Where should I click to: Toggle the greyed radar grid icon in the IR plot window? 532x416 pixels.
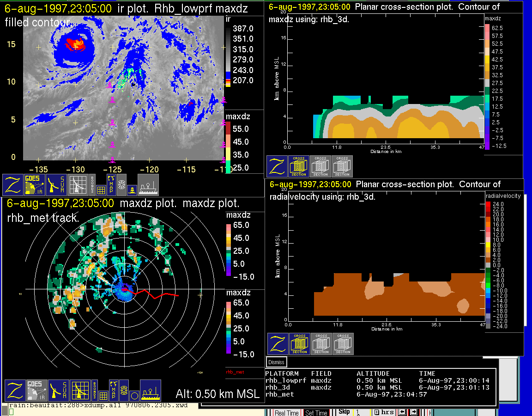[78, 185]
